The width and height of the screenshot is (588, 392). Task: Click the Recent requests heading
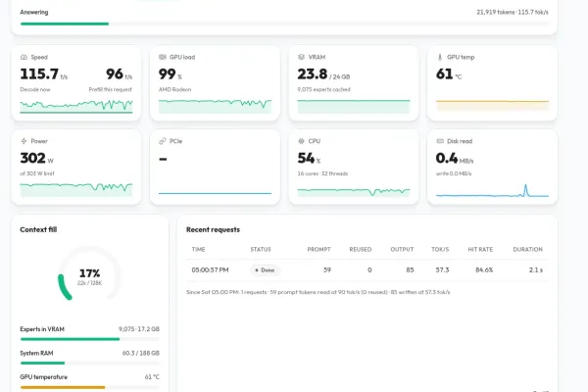213,229
